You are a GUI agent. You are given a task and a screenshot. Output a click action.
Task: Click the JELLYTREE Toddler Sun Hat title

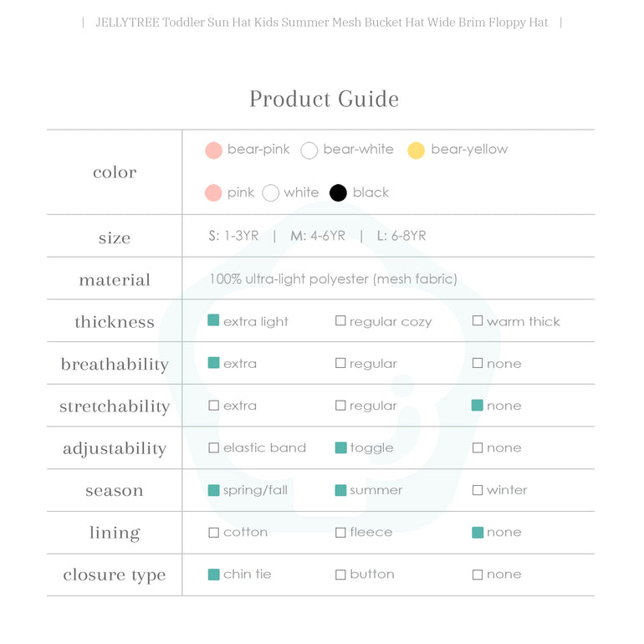coord(322,23)
